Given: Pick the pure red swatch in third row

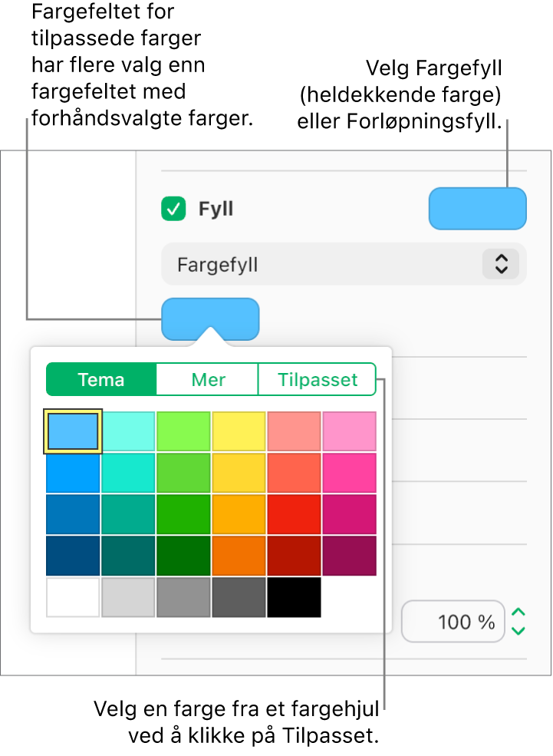Looking at the screenshot, I should (x=294, y=514).
